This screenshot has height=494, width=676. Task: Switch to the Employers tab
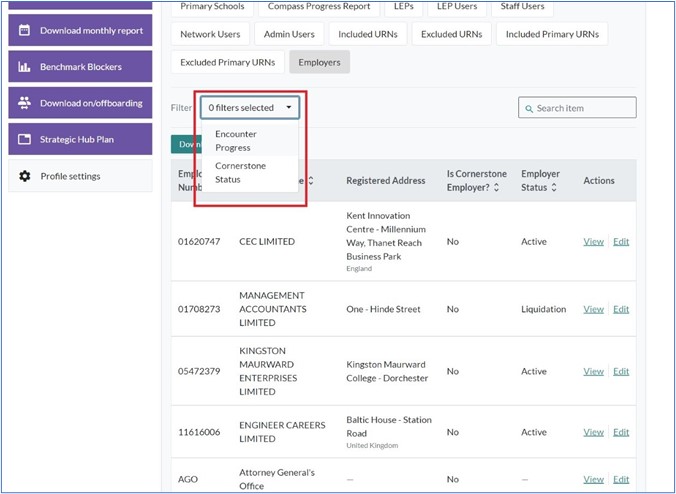(319, 62)
